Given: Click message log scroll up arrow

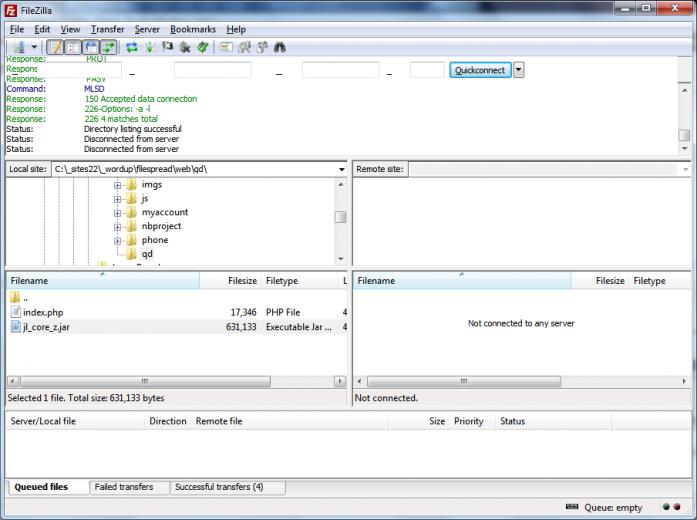Looking at the screenshot, I should tap(685, 91).
